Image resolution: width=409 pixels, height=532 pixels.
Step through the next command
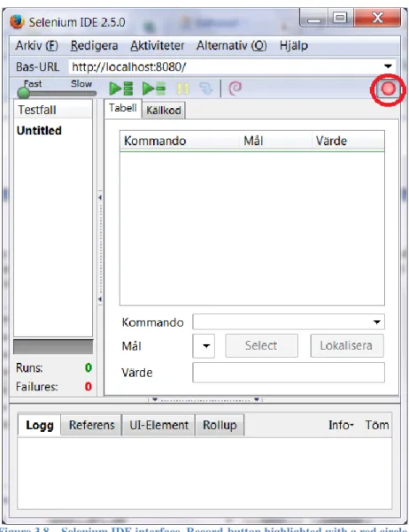(x=205, y=89)
